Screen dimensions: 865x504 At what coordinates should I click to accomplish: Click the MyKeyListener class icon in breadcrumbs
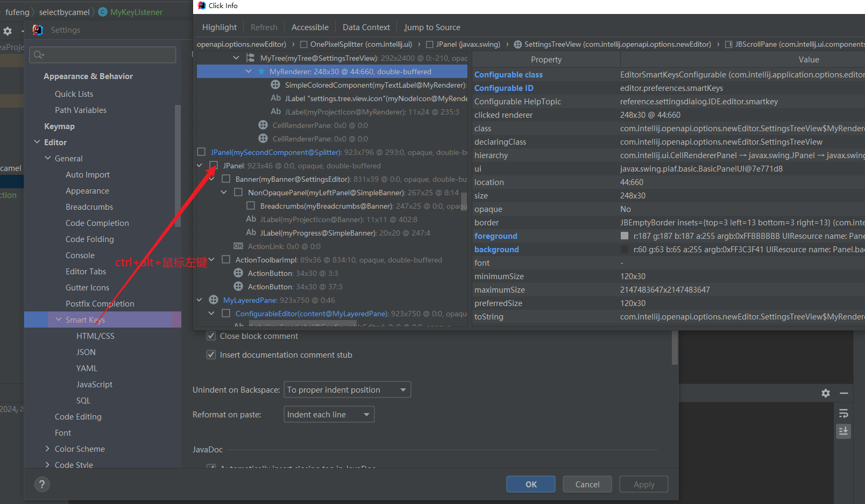pos(103,12)
